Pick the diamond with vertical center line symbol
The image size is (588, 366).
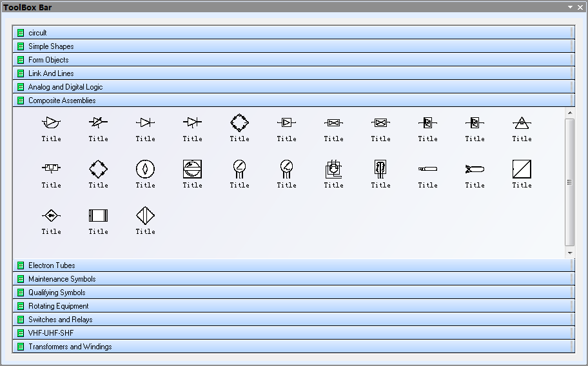click(x=145, y=215)
